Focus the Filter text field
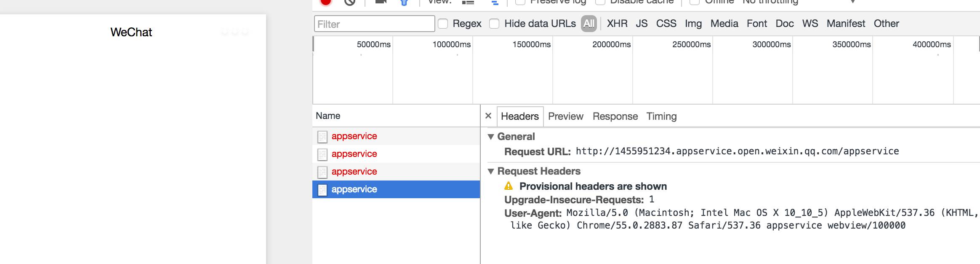The width and height of the screenshot is (980, 264). [x=374, y=24]
